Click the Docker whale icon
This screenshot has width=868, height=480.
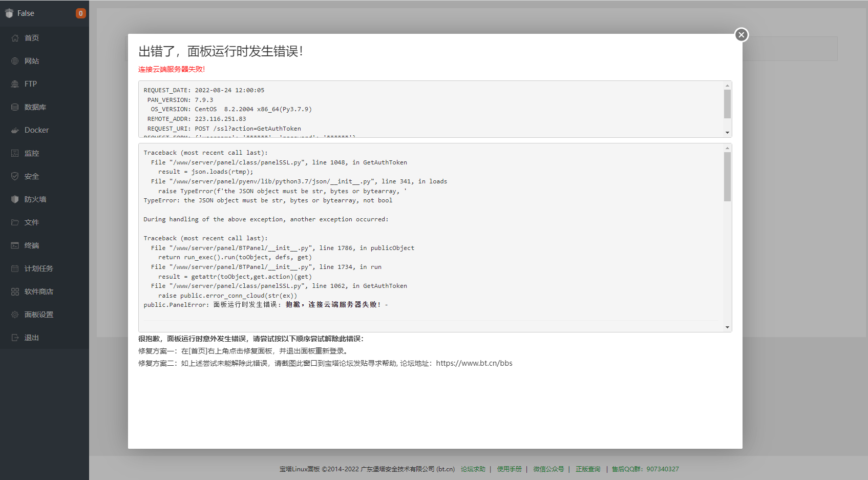(x=15, y=130)
